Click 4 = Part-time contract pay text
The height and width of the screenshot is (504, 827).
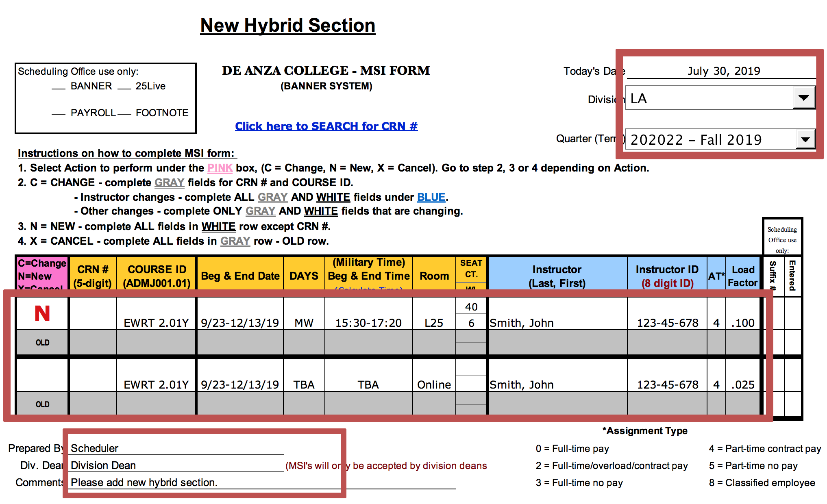[x=765, y=448]
